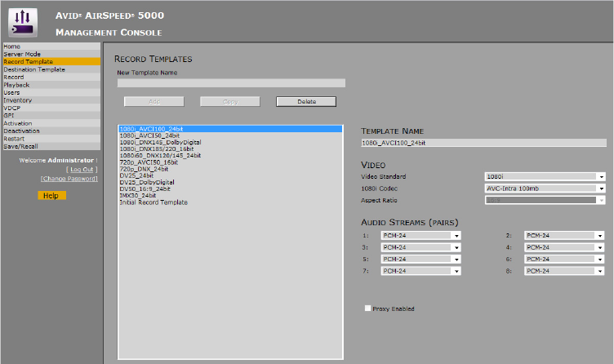Open the Users page

51,92
